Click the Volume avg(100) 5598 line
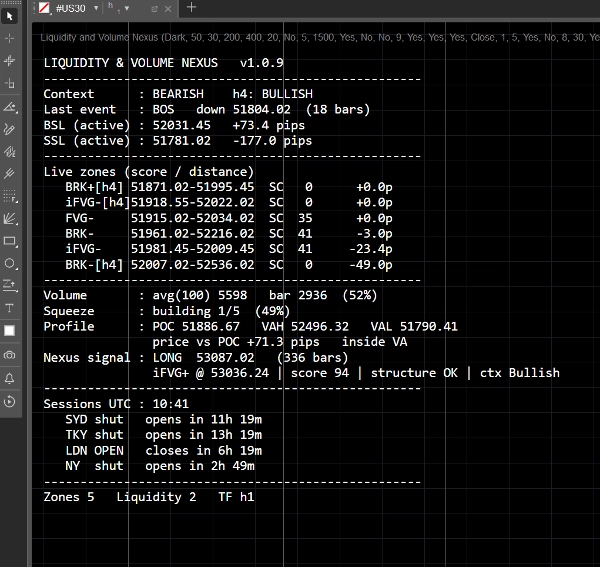The height and width of the screenshot is (567, 600). (210, 295)
